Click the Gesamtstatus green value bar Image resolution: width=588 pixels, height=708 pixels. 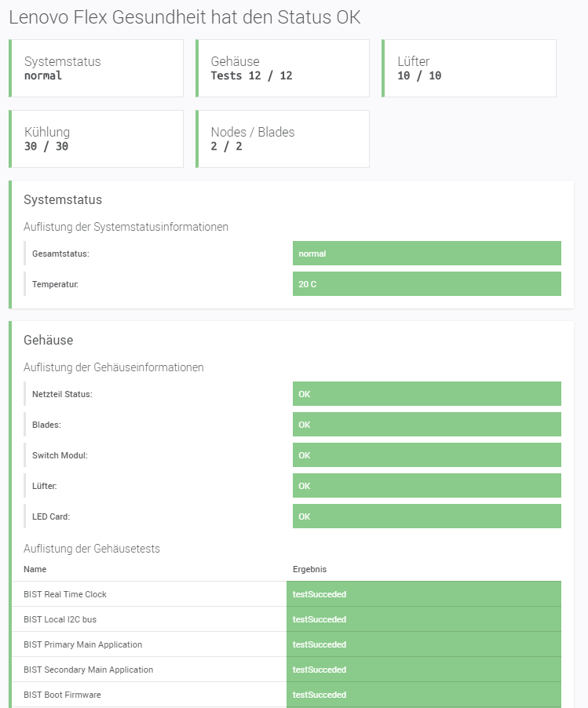426,254
